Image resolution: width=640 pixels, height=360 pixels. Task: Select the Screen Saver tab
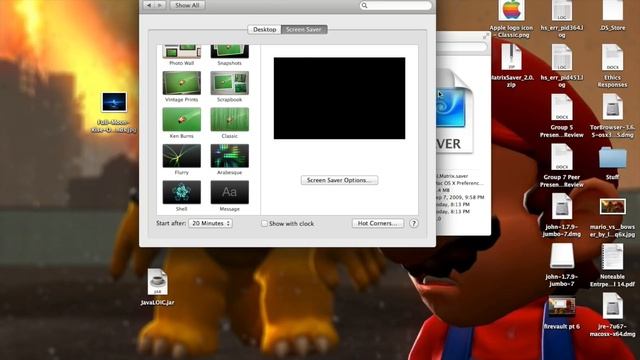click(304, 29)
